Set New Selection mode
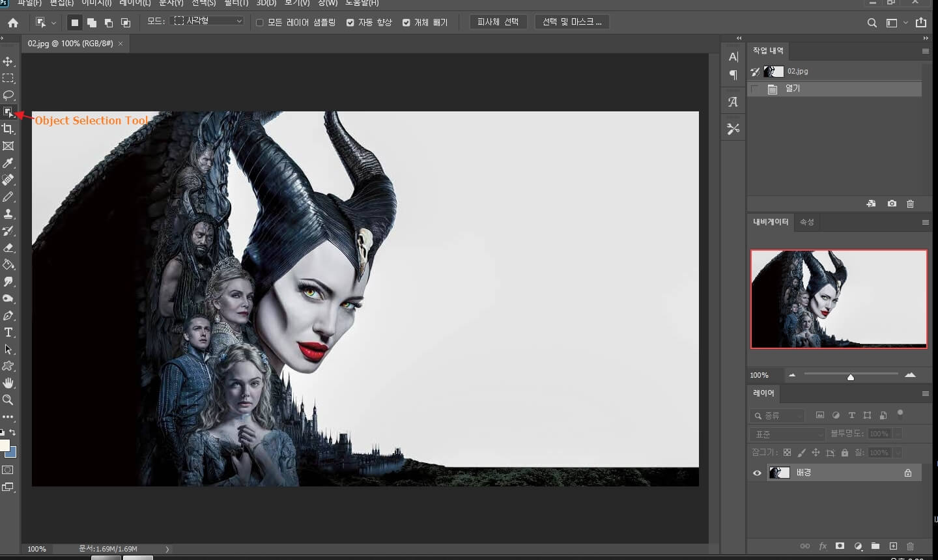Viewport: 938px width, 560px height. (x=75, y=23)
